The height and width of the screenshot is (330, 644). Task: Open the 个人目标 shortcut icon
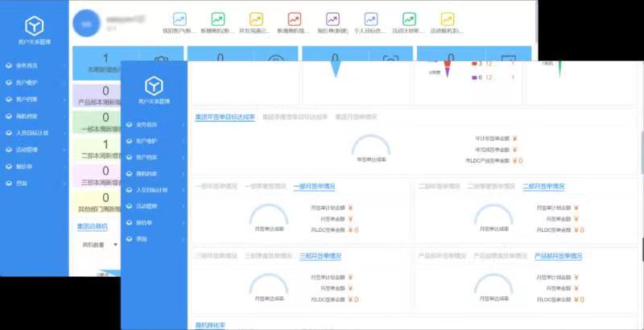(371, 19)
